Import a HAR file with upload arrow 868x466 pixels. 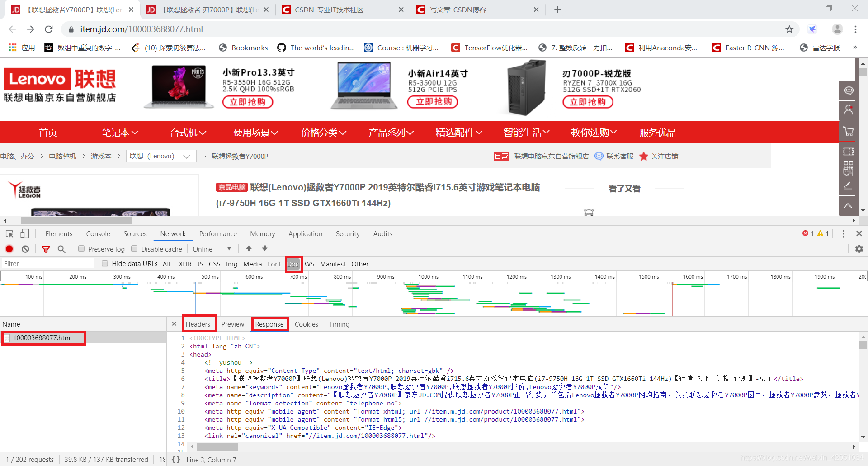249,249
